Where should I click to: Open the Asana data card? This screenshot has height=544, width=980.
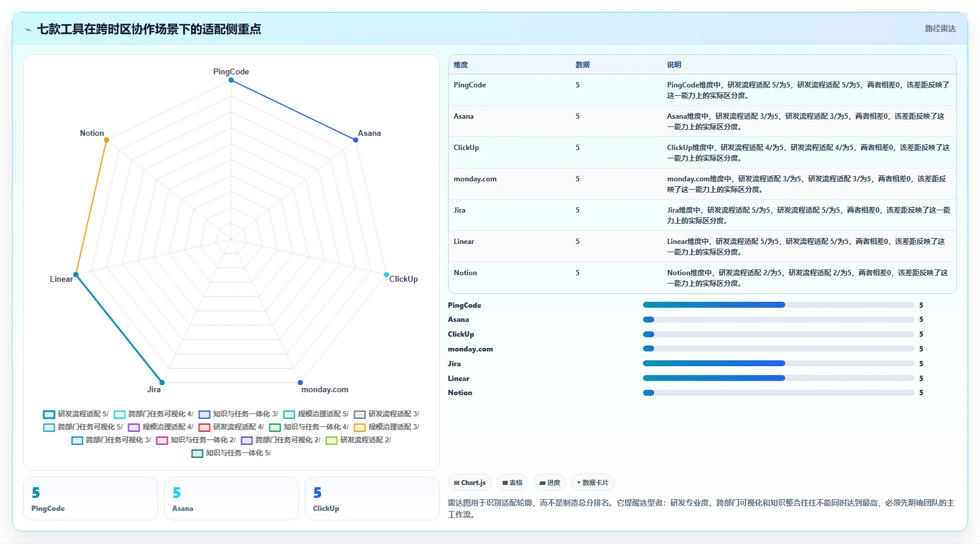tap(231, 499)
